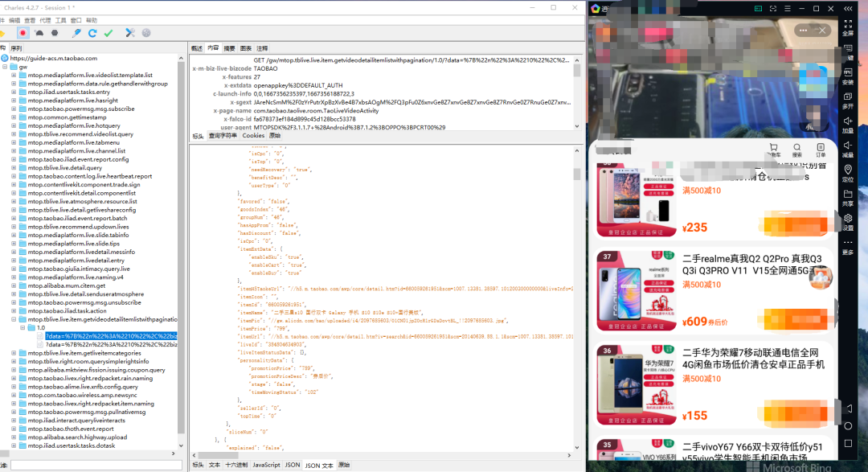Image resolution: width=868 pixels, height=472 pixels.
Task: Open the 代理 (Proxy) menu
Action: (45, 20)
